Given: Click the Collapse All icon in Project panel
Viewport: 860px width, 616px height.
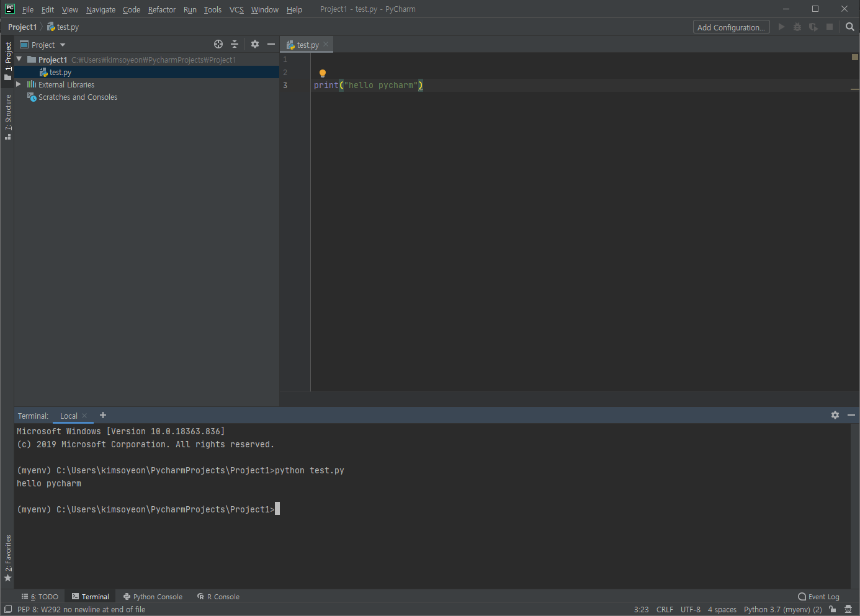Looking at the screenshot, I should (235, 44).
